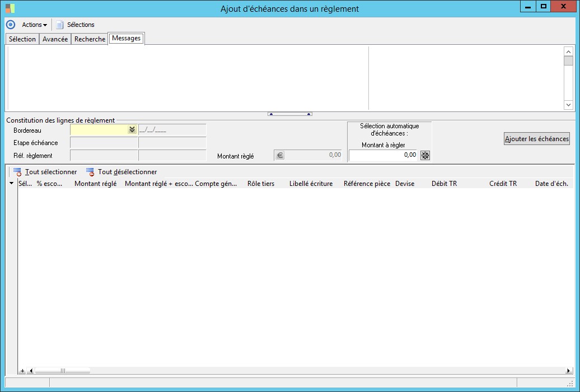Click the blue circular icon beside Actions
The image size is (580, 392).
(11, 25)
